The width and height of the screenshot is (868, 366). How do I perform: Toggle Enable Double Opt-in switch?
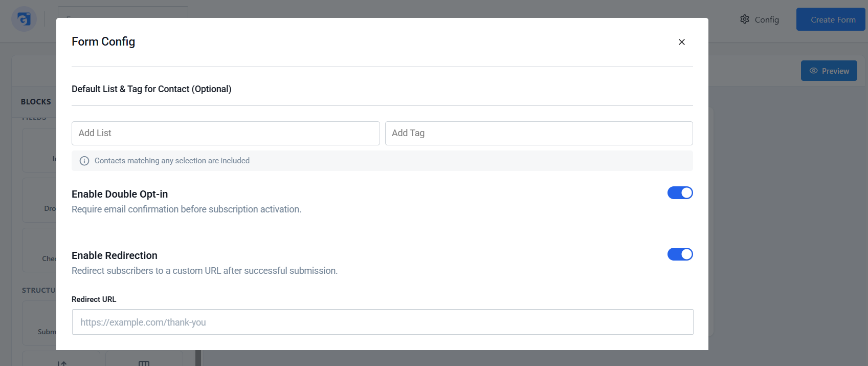pos(680,192)
